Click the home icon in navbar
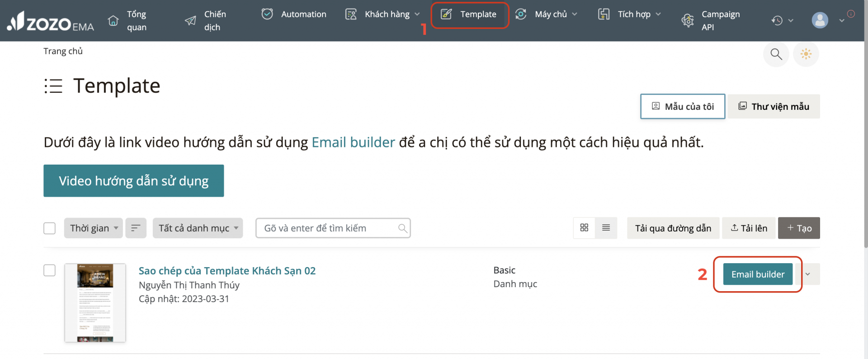The width and height of the screenshot is (868, 359). pyautogui.click(x=113, y=21)
